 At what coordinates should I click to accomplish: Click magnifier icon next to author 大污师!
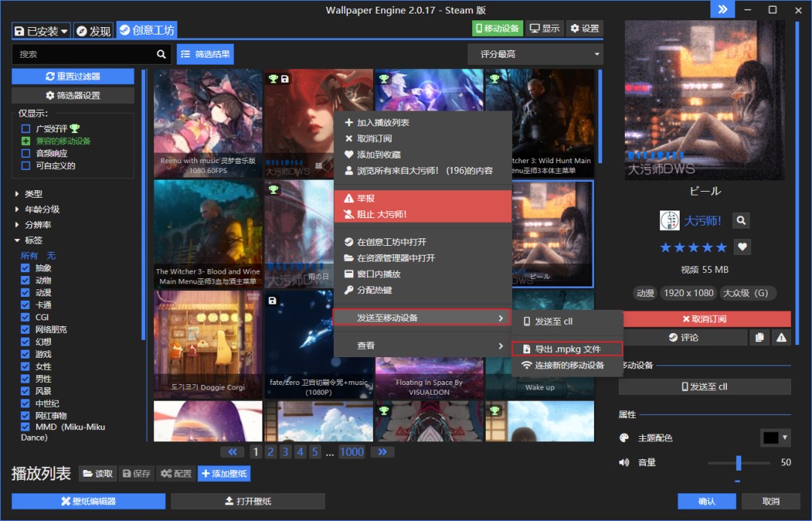[741, 220]
